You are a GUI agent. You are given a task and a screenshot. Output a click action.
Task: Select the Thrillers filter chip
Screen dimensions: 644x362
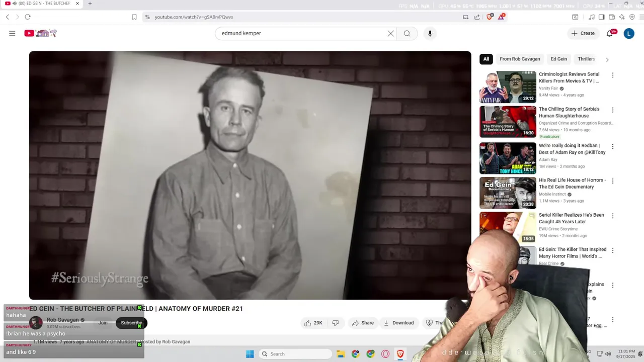[x=586, y=59]
